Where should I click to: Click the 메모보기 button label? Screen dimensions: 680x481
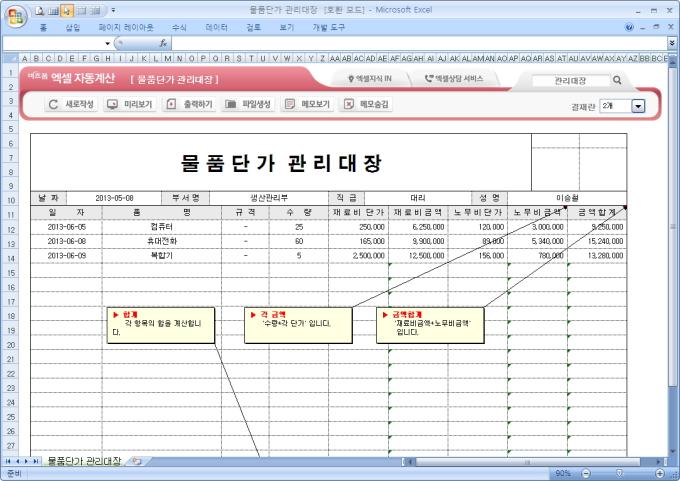[315, 104]
